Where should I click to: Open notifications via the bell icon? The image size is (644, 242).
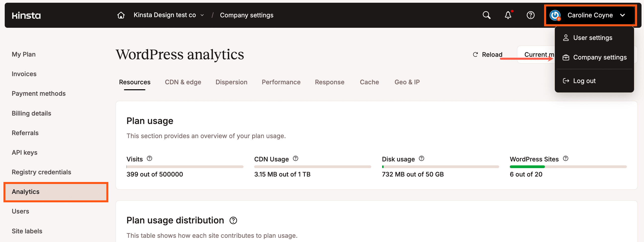508,15
